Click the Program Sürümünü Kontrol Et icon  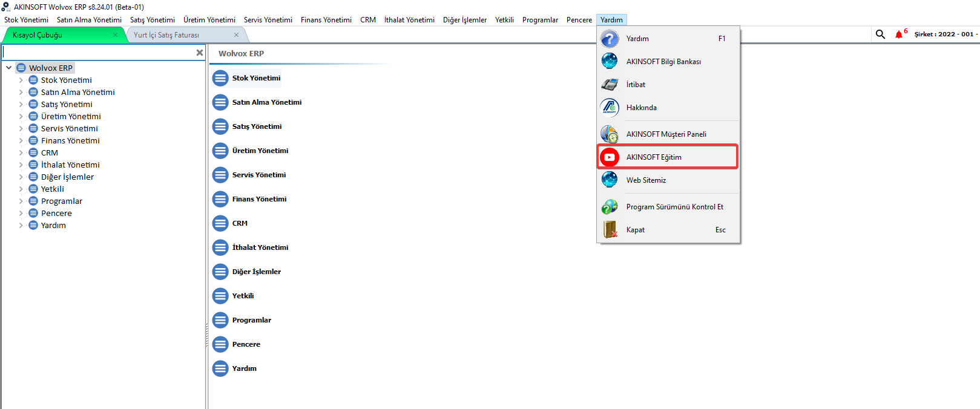610,207
